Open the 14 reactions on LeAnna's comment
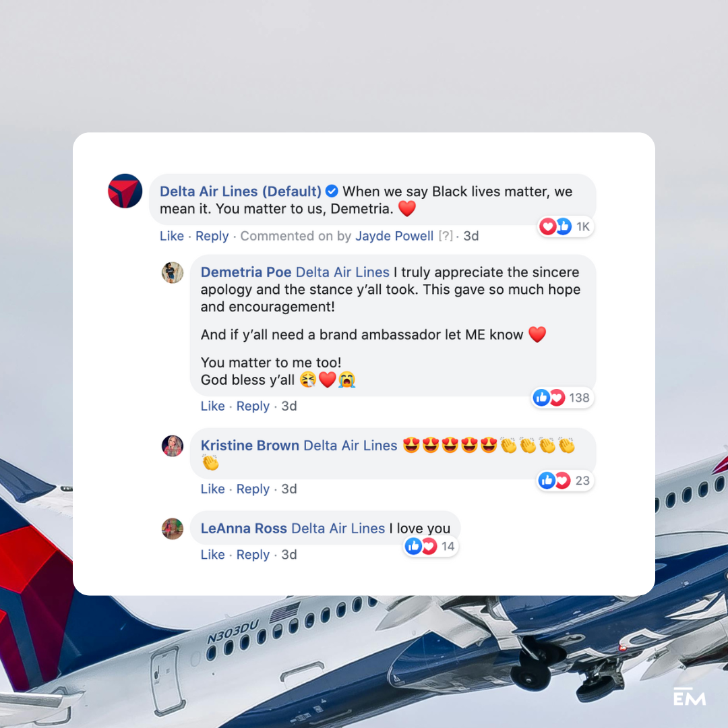This screenshot has height=728, width=728. pyautogui.click(x=431, y=547)
